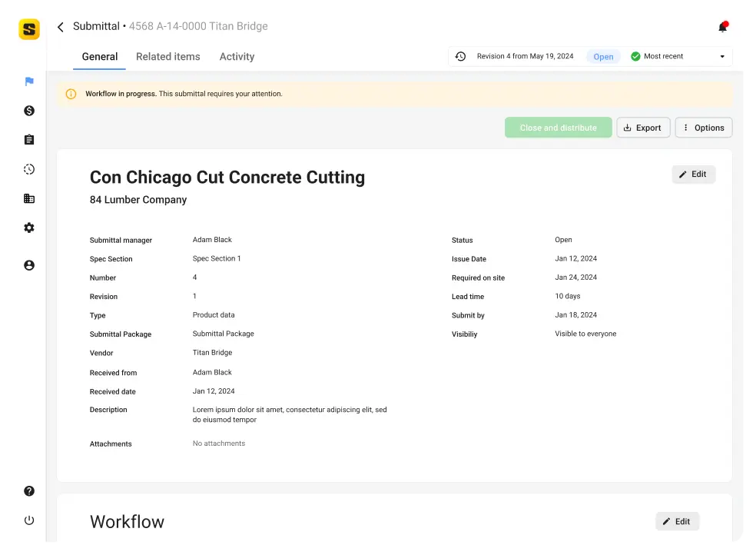Click the Close and distribute button
Screen dimensions: 756x555
coord(558,128)
